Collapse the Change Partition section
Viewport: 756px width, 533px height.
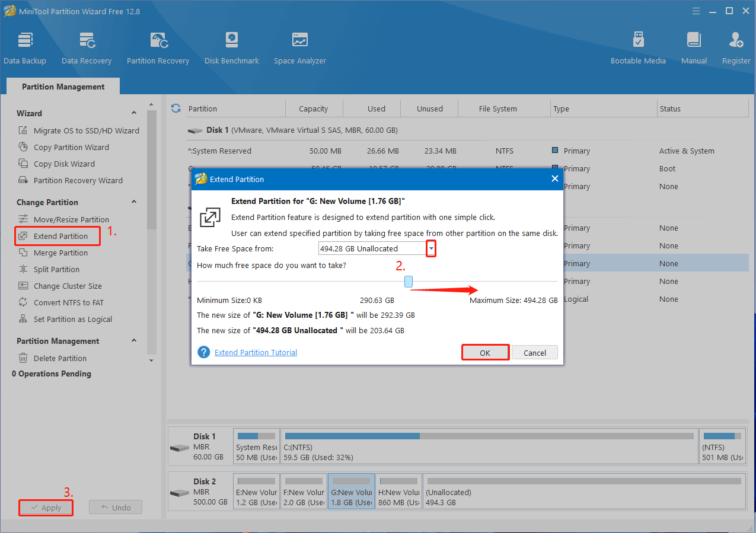pos(134,202)
